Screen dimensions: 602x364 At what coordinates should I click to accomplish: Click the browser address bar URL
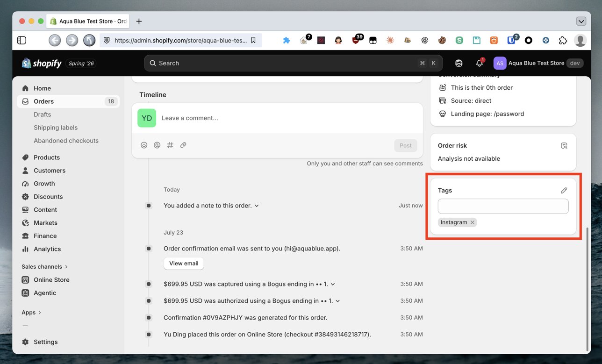point(180,40)
